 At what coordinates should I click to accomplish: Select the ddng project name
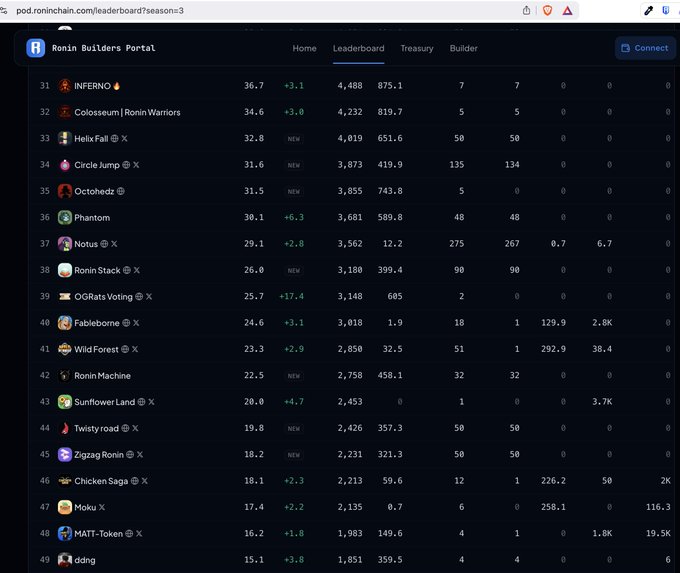click(x=85, y=560)
